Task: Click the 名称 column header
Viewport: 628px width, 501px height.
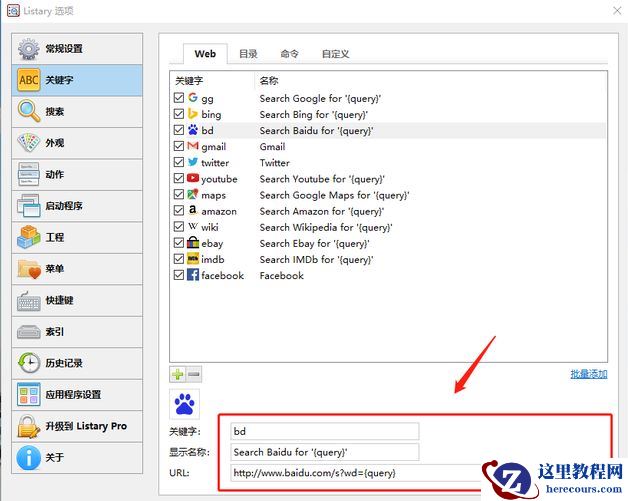Action: [269, 81]
